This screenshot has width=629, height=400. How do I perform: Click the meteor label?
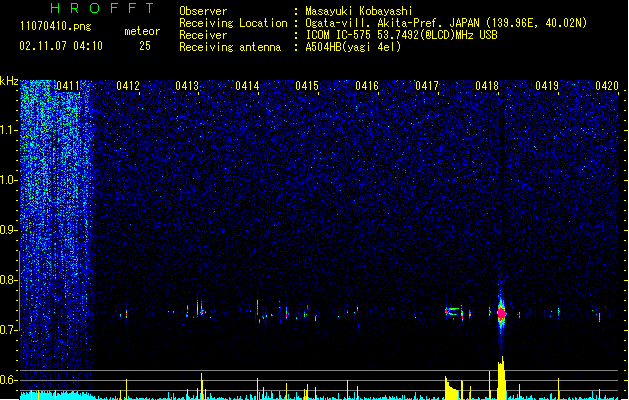(142, 31)
